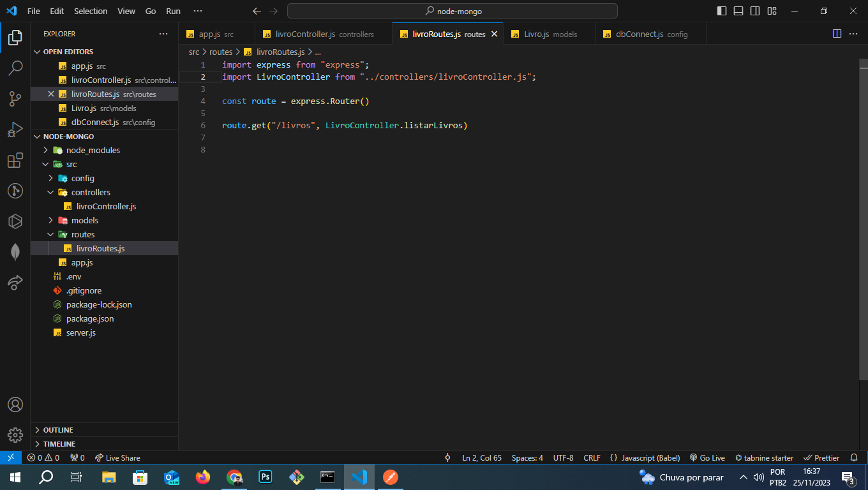
Task: Collapse the src folder
Action: click(104, 164)
